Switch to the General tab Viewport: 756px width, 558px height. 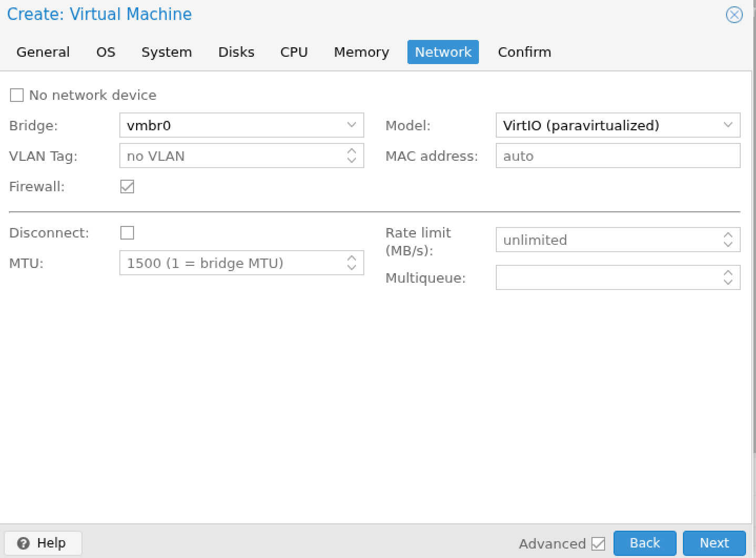pos(43,52)
